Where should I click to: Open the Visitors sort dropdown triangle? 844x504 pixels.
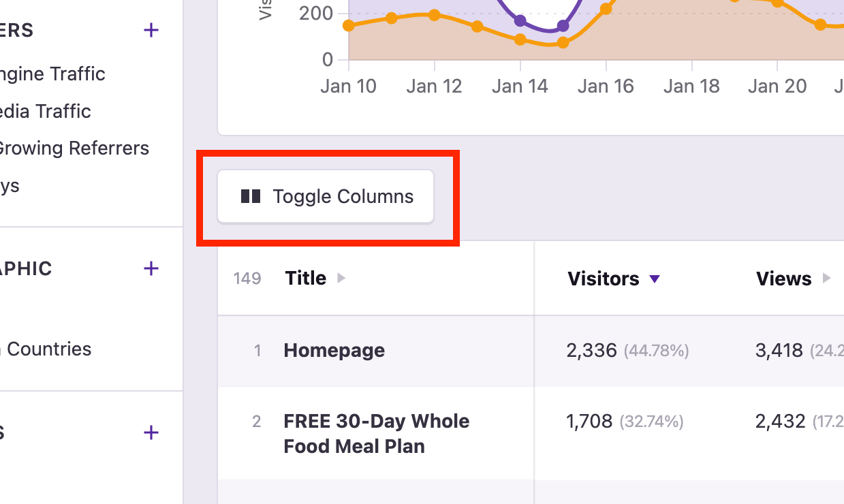click(x=655, y=279)
